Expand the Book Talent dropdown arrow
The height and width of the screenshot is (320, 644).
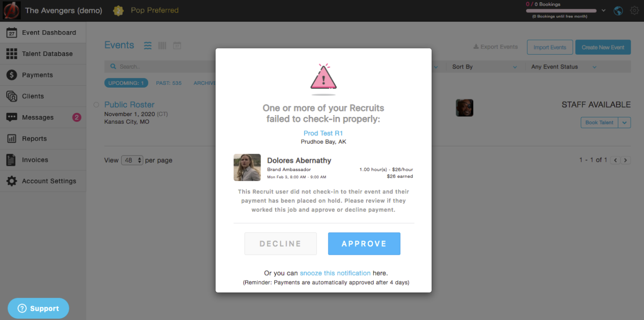pyautogui.click(x=624, y=122)
